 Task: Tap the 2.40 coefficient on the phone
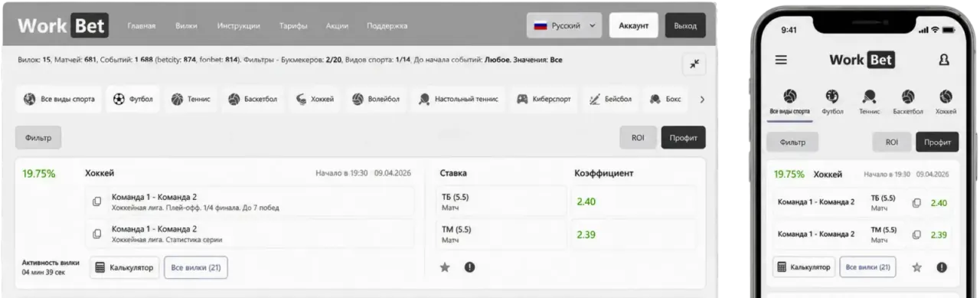coord(939,203)
